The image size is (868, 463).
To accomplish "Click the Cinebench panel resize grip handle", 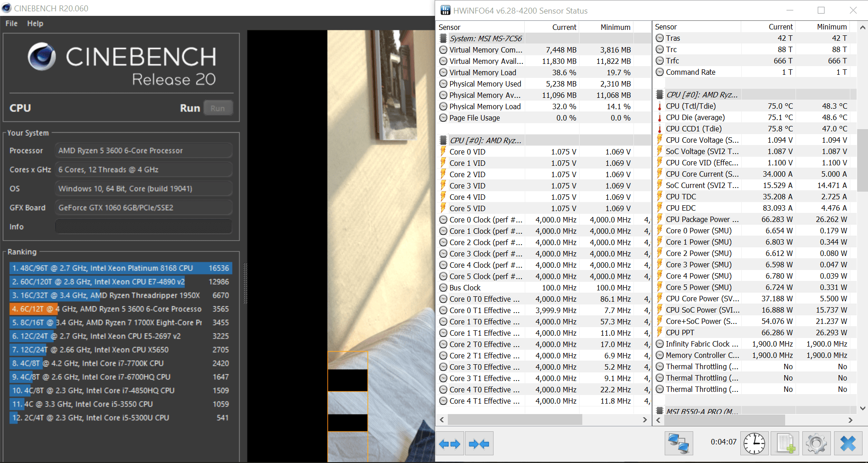I will click(x=245, y=283).
